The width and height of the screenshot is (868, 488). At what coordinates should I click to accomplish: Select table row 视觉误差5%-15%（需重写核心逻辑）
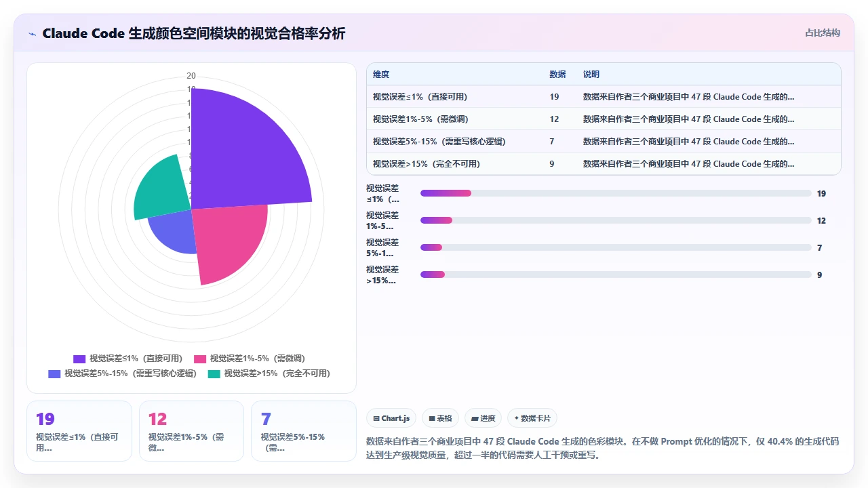604,142
